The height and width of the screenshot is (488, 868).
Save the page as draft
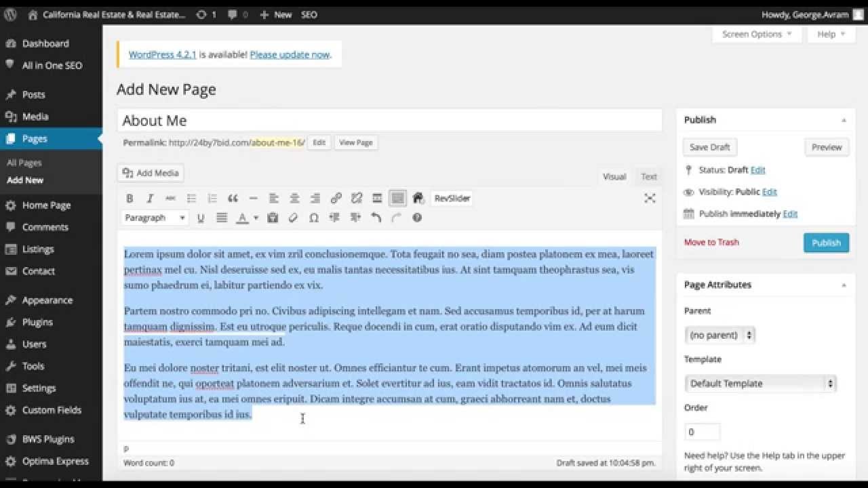pos(710,147)
